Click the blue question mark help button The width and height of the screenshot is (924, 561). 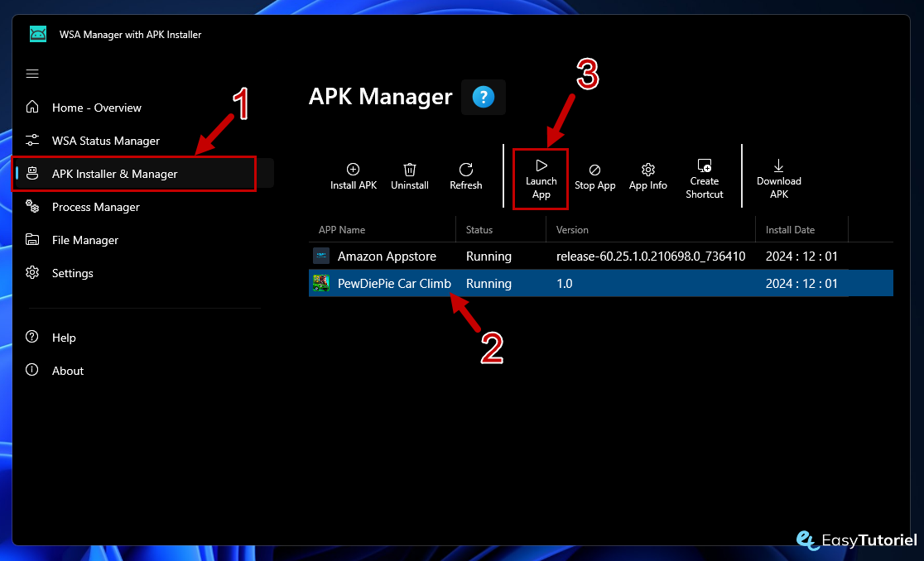(x=484, y=97)
